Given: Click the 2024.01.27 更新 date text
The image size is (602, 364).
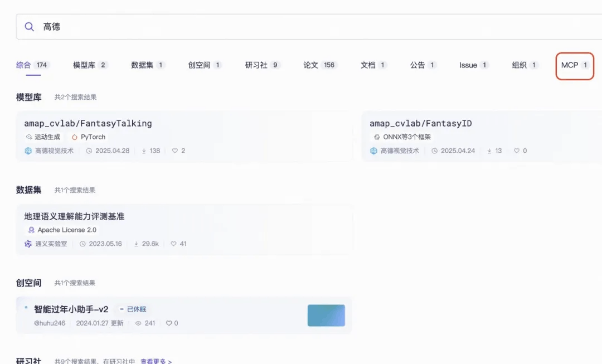Looking at the screenshot, I should coord(100,323).
